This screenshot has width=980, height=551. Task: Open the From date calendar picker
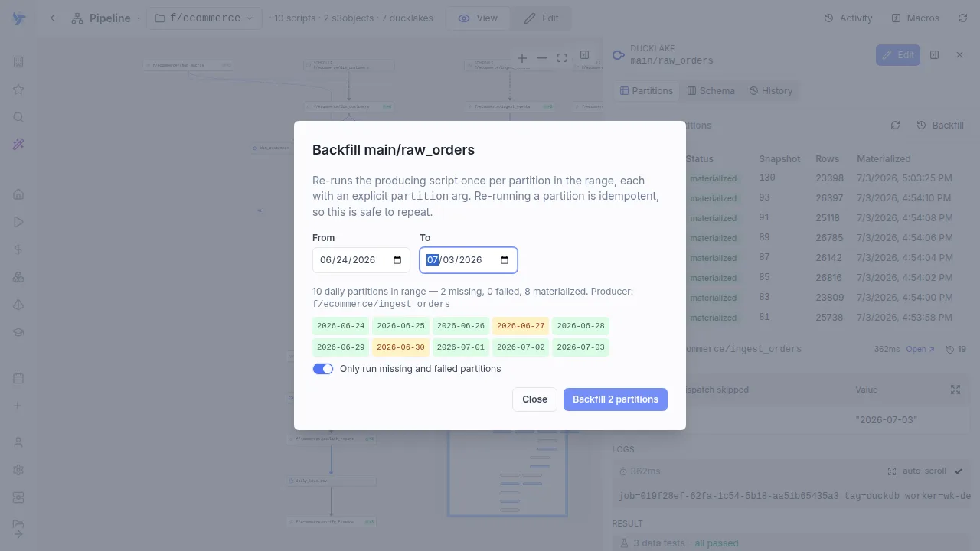397,260
